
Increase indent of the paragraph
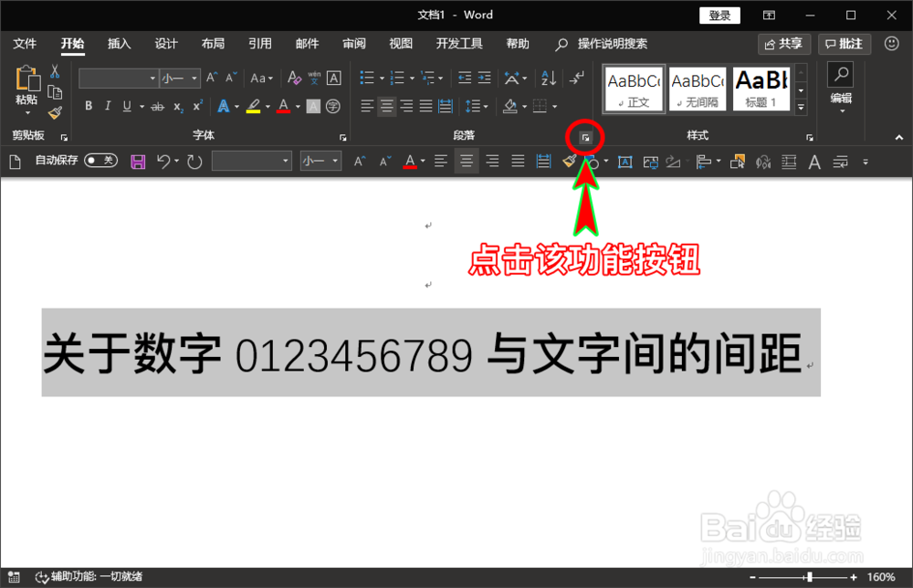tap(484, 79)
